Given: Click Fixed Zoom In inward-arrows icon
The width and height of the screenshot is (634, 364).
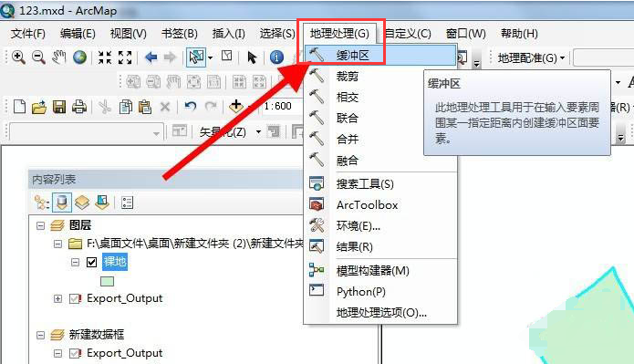Looking at the screenshot, I should click(105, 57).
